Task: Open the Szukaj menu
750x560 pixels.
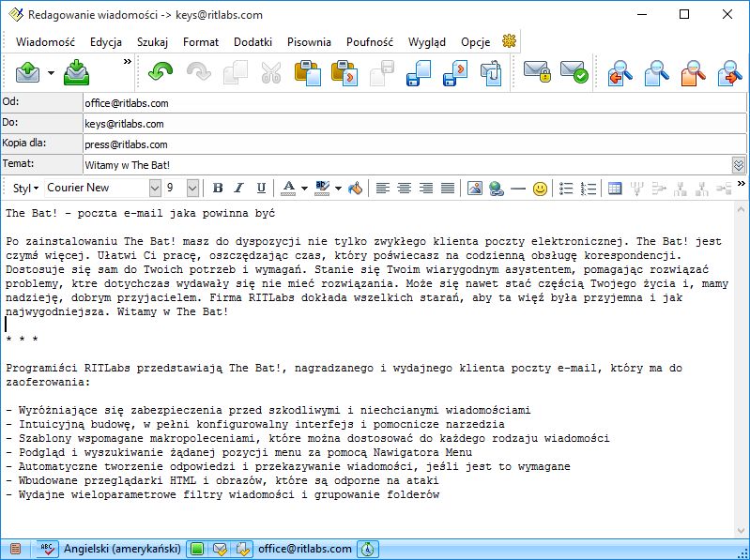Action: tap(152, 42)
